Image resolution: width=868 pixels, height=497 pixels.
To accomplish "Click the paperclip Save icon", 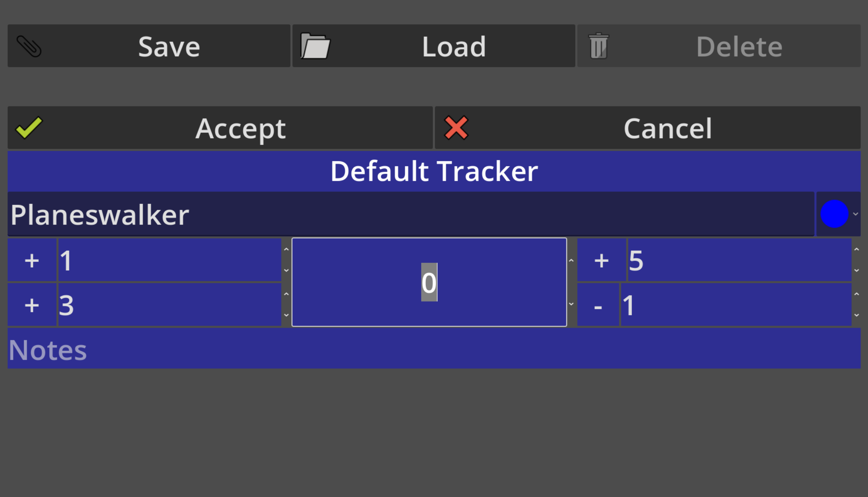I will point(29,46).
